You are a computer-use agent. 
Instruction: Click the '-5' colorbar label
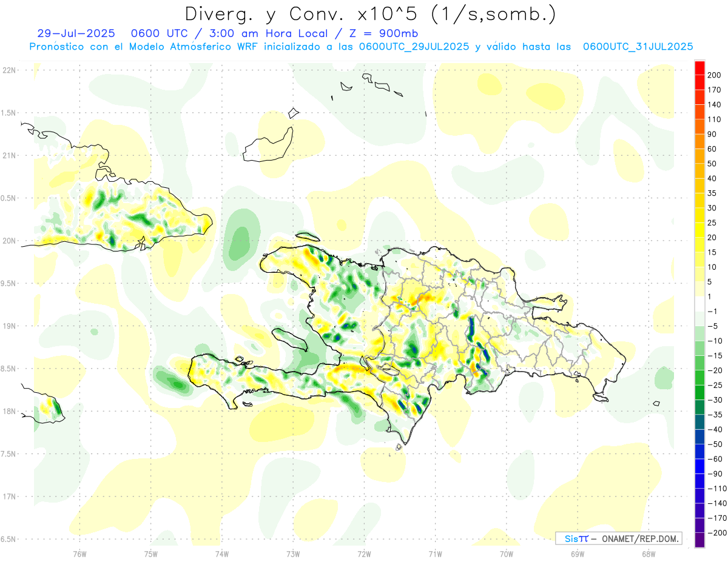coord(712,326)
